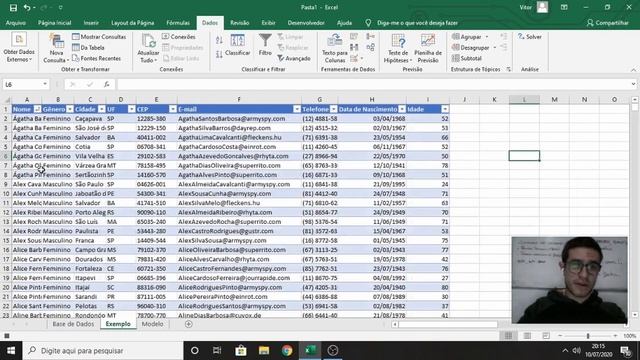
Task: Switch to Base de Dados sheet
Action: pos(73,324)
